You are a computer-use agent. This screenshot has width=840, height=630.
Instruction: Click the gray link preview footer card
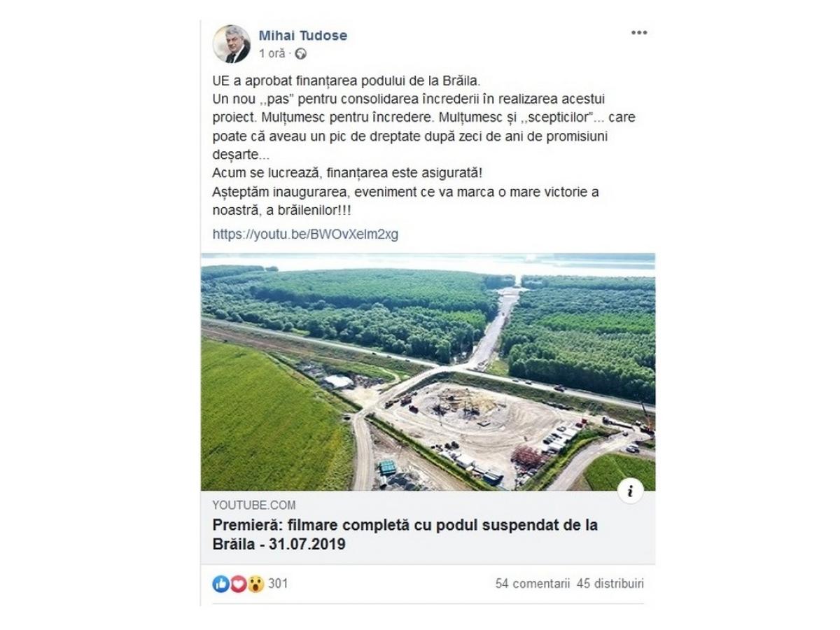pos(428,528)
